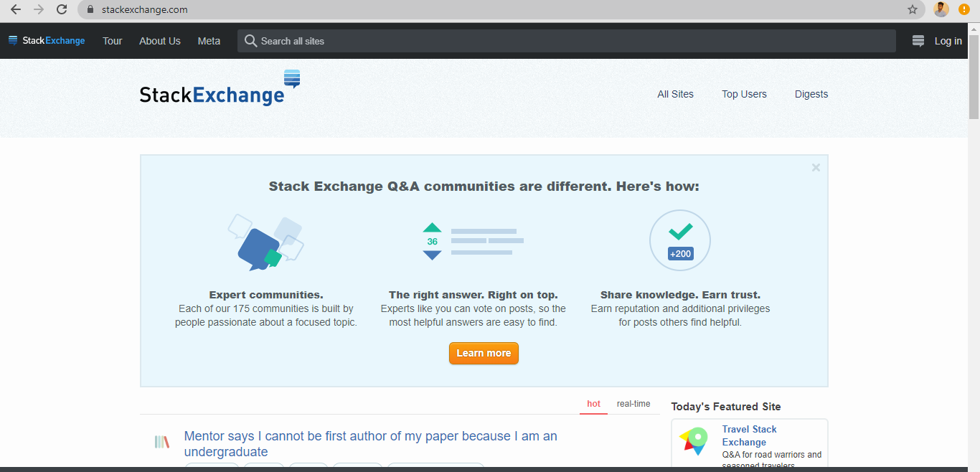The image size is (980, 472).
Task: Switch to the real-time tab
Action: click(x=633, y=404)
